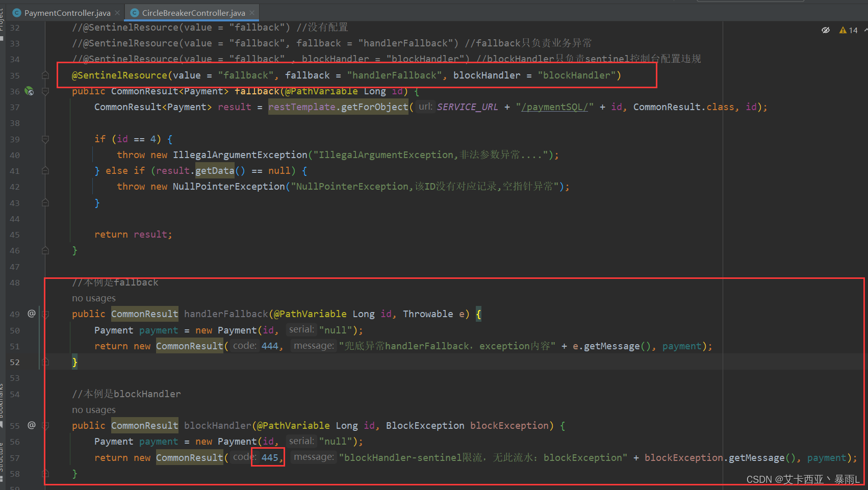The width and height of the screenshot is (868, 490).
Task: Click 'return result;' on line 45
Action: (x=133, y=235)
